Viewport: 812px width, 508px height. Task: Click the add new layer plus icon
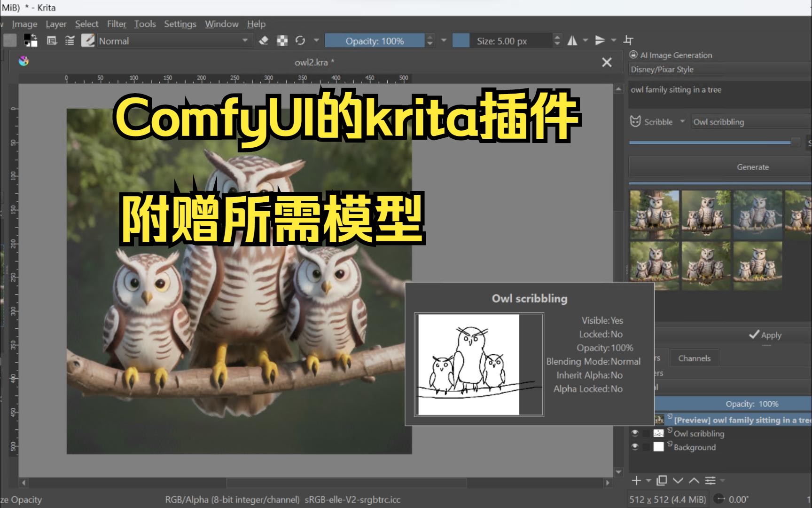click(636, 481)
